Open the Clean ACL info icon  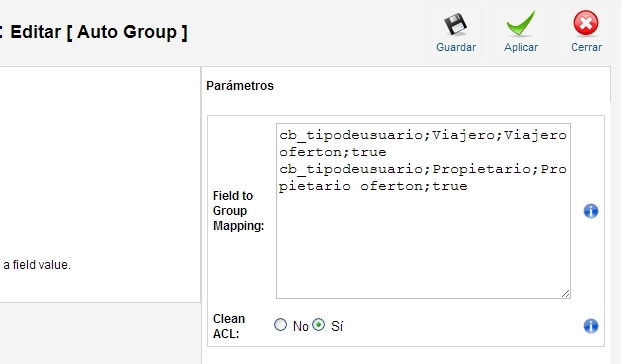[x=591, y=326]
